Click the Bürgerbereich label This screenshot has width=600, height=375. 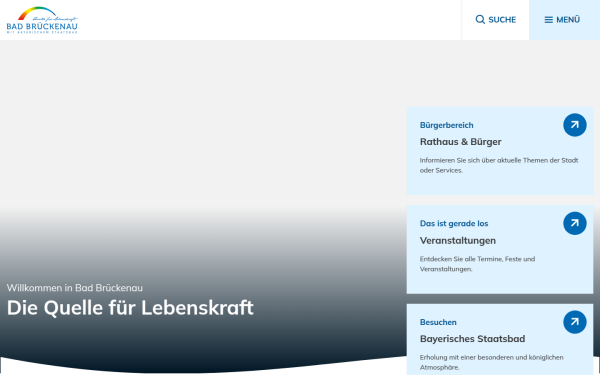coord(446,125)
